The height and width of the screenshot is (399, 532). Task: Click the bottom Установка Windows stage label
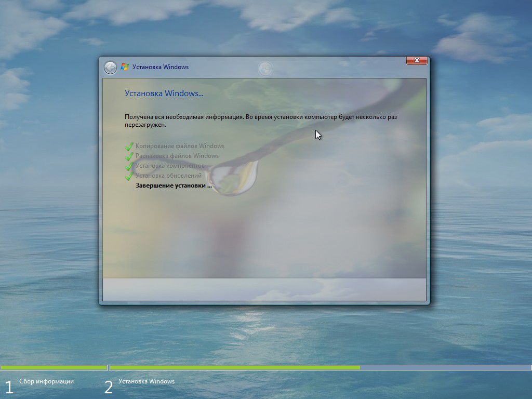[x=147, y=381]
